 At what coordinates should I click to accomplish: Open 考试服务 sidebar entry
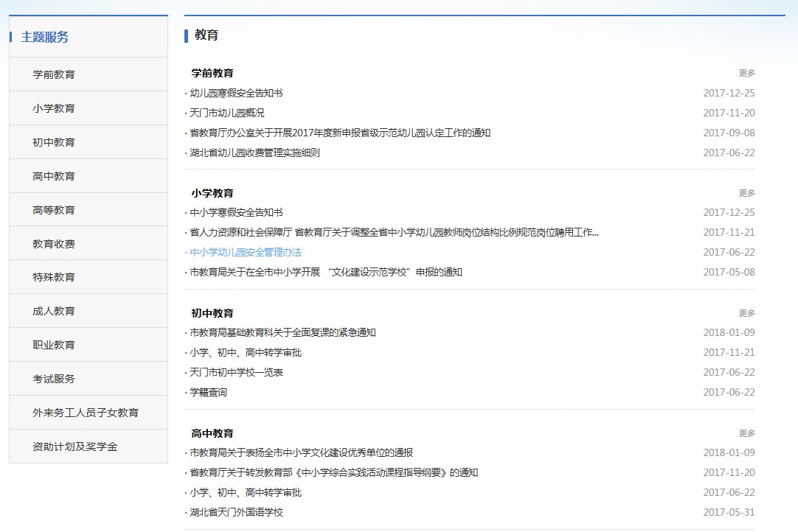54,379
